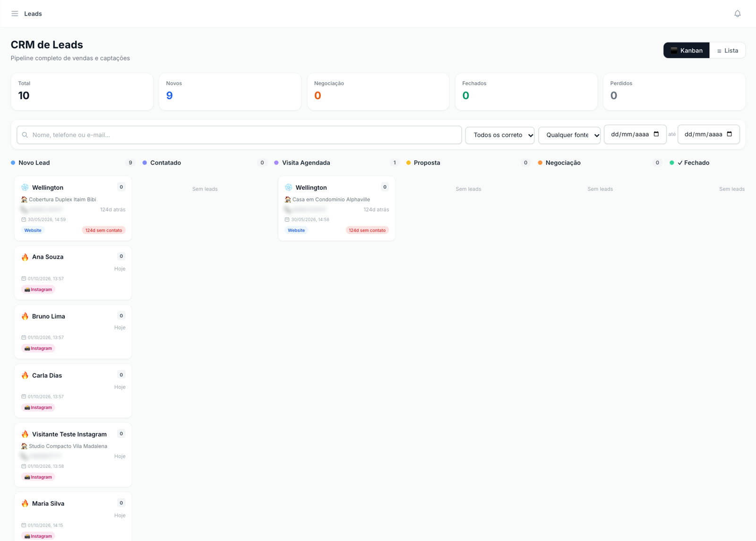Click the house icon for Cobertura Duplex Itaim Bibi
Viewport: 756px width, 541px height.
[24, 200]
